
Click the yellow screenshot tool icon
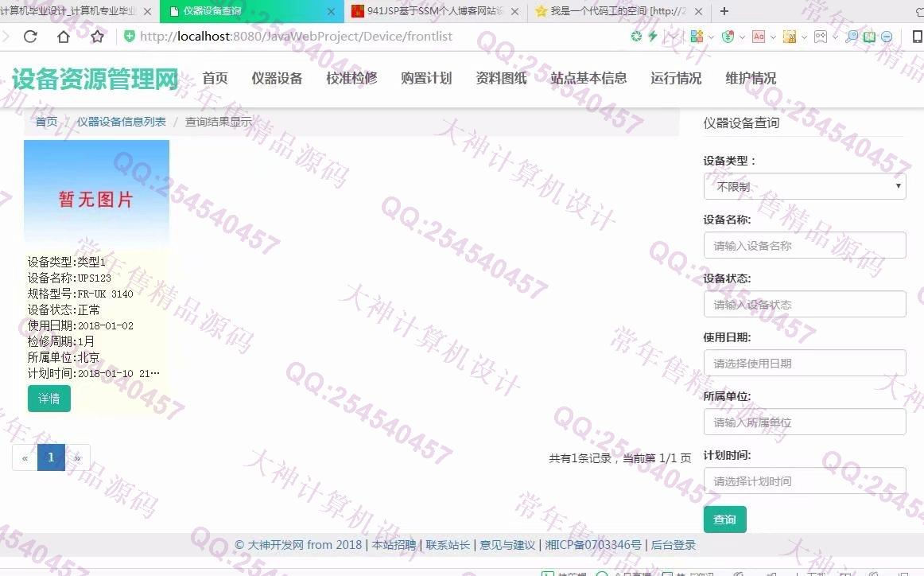coord(790,37)
